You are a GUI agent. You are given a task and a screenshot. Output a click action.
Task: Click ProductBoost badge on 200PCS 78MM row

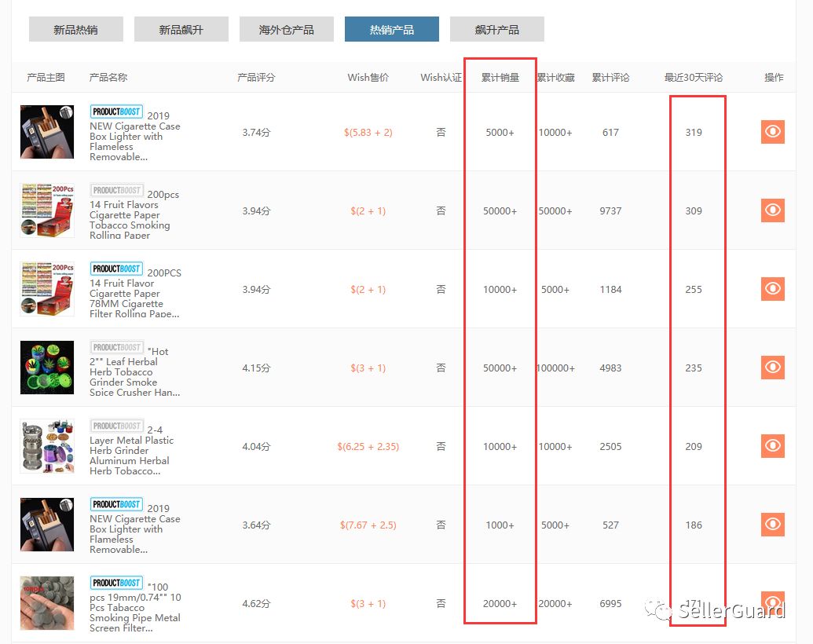(x=117, y=269)
